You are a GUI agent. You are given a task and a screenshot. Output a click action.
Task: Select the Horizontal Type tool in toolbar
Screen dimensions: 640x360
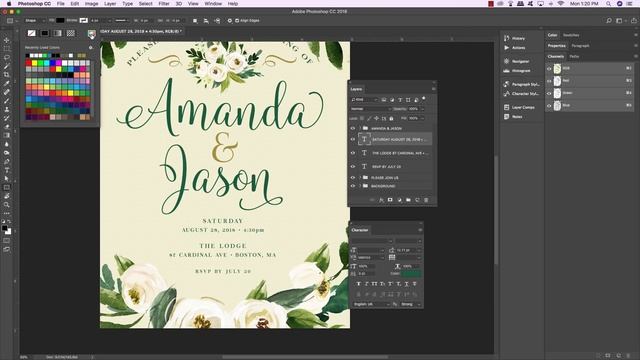tap(7, 170)
